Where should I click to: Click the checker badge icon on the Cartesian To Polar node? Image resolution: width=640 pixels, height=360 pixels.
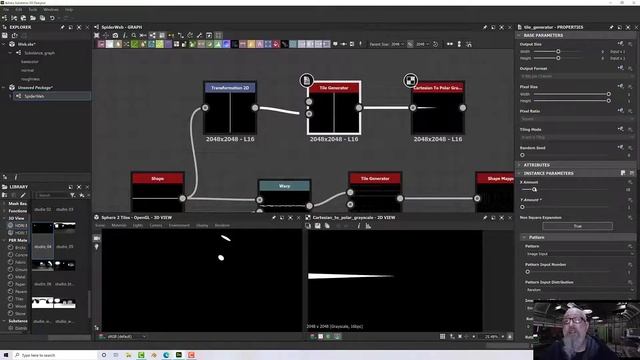(x=411, y=80)
